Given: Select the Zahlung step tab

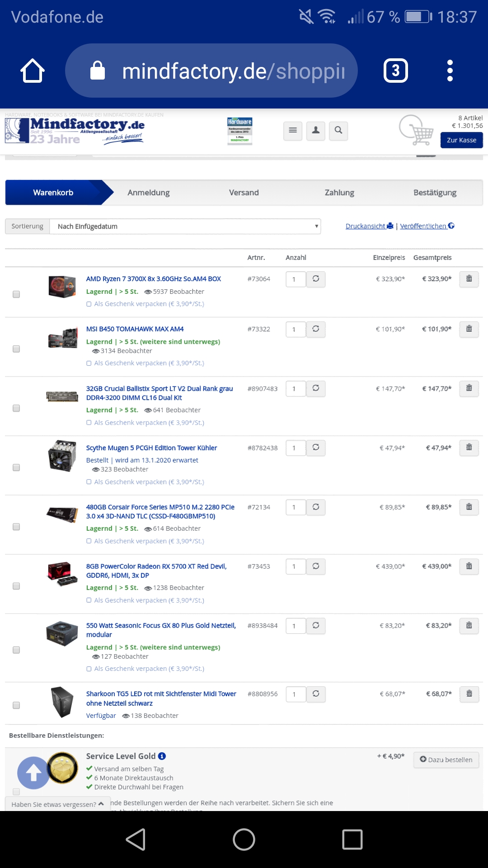Looking at the screenshot, I should pos(339,193).
